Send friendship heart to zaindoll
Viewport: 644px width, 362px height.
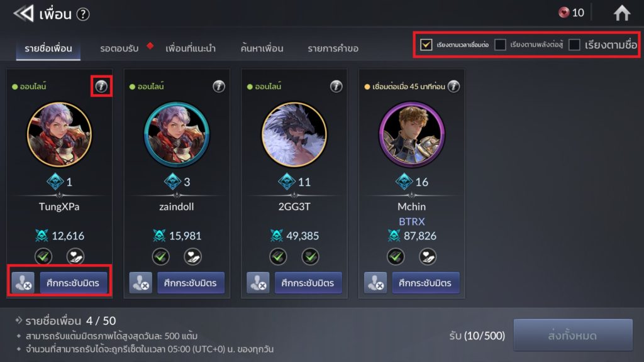coord(192,256)
